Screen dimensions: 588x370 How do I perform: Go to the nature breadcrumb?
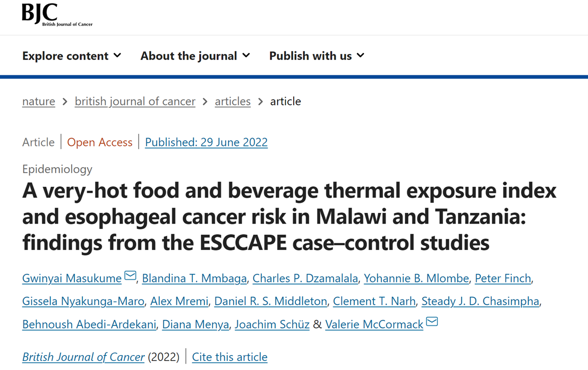39,101
